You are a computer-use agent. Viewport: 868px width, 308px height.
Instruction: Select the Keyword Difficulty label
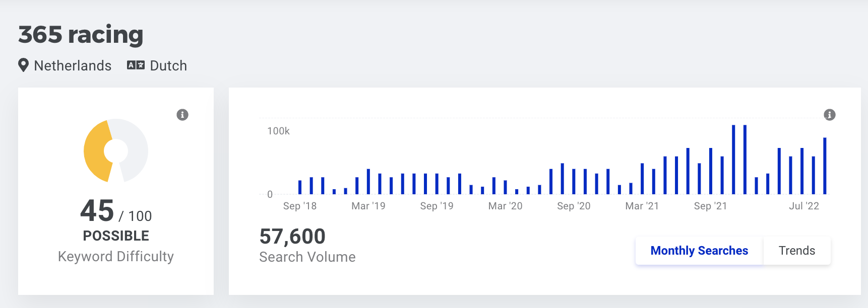pos(116,257)
